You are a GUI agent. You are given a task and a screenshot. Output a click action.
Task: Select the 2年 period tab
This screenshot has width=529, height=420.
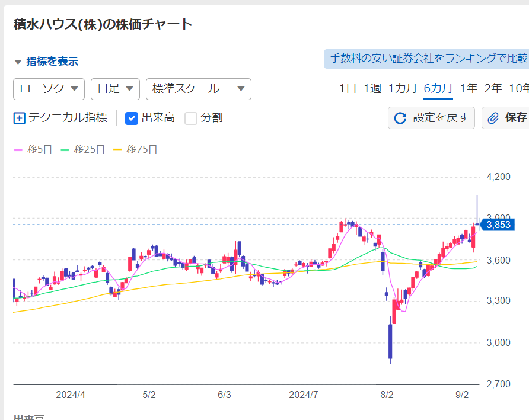(493, 88)
